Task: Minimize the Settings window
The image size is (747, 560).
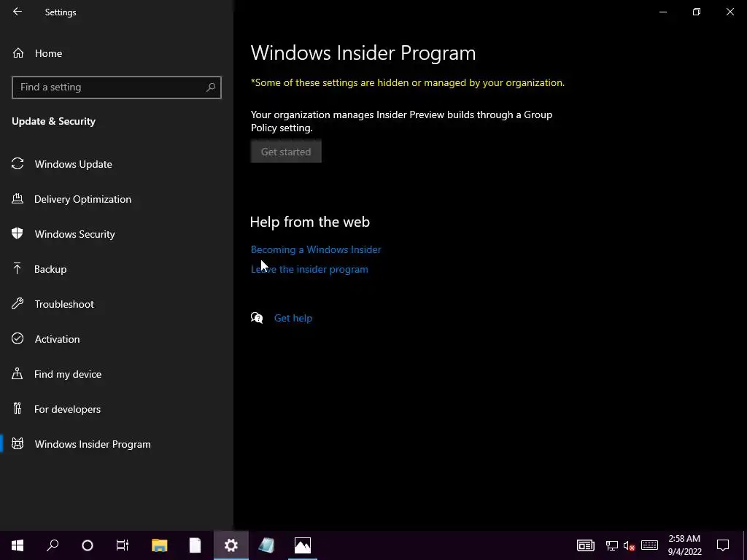Action: click(662, 12)
